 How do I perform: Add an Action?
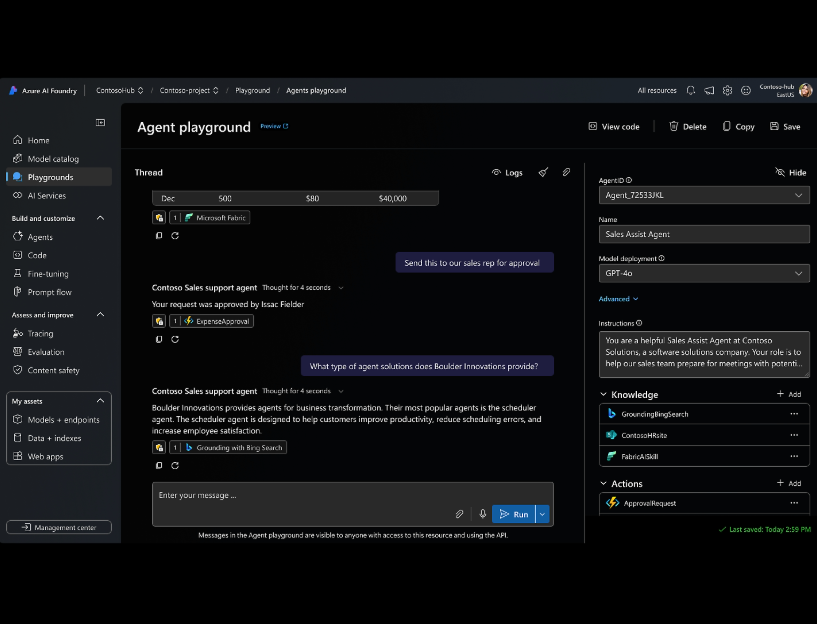click(x=789, y=483)
